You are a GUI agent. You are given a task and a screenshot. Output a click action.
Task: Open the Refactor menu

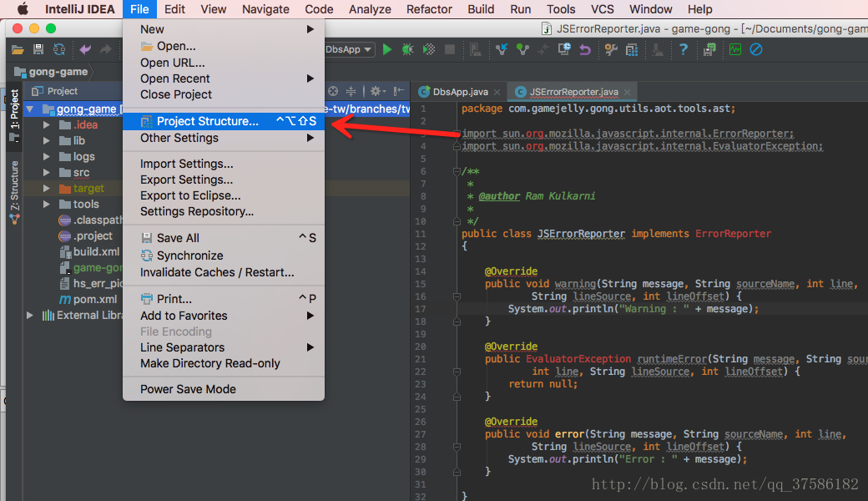(430, 9)
